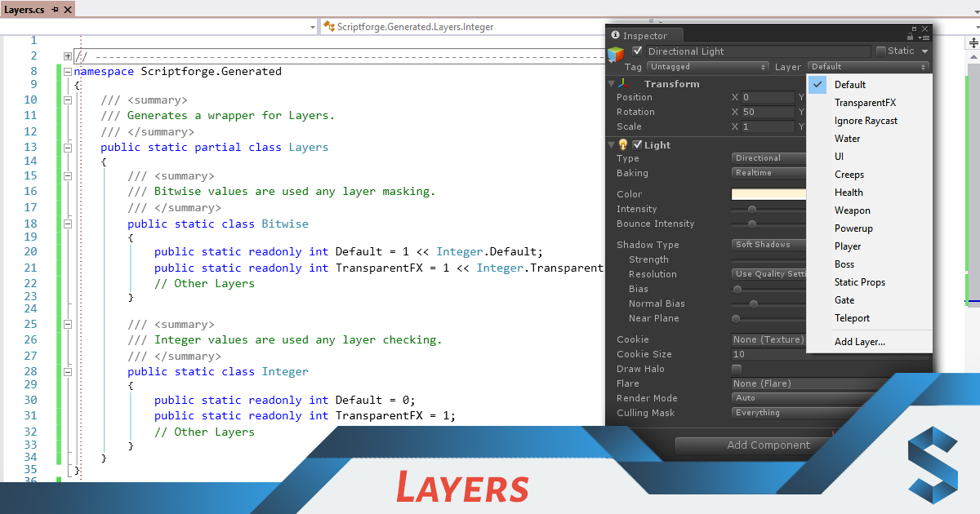Assign the Player layer

click(869, 246)
